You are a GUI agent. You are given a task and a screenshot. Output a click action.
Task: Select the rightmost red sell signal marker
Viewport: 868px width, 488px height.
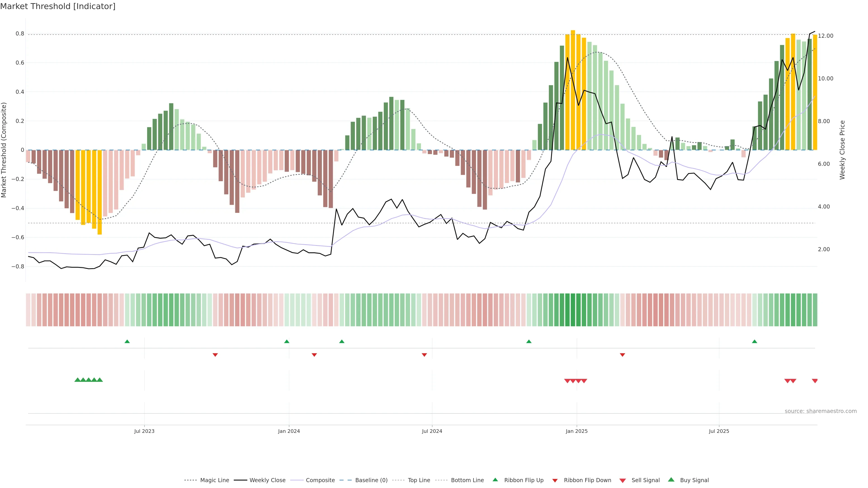(815, 381)
